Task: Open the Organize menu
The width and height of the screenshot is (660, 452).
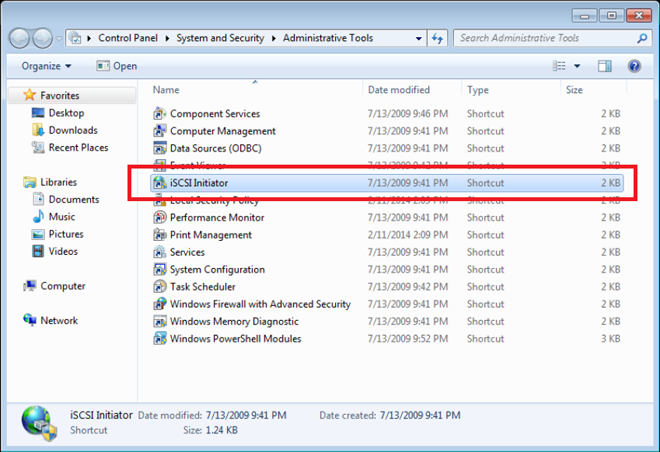Action: point(46,66)
